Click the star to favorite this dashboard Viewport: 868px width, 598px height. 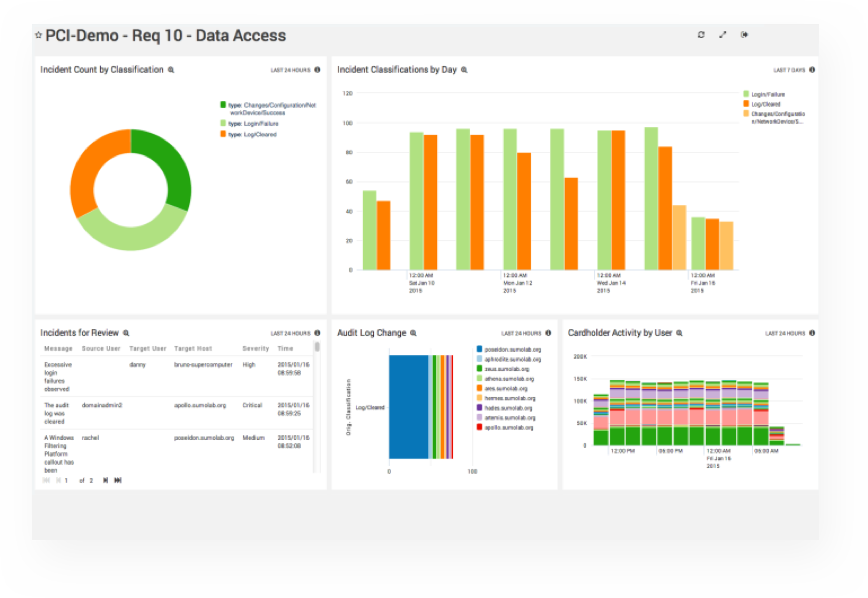38,35
